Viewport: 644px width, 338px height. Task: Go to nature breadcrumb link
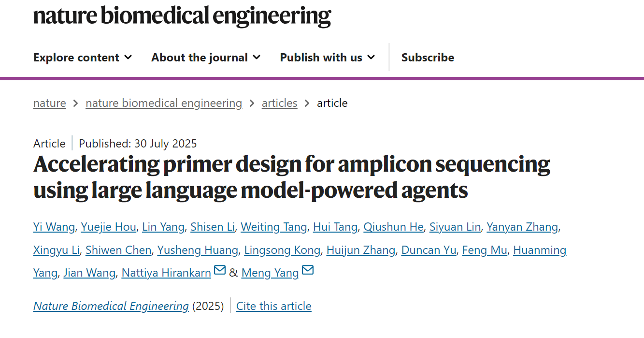tap(50, 103)
